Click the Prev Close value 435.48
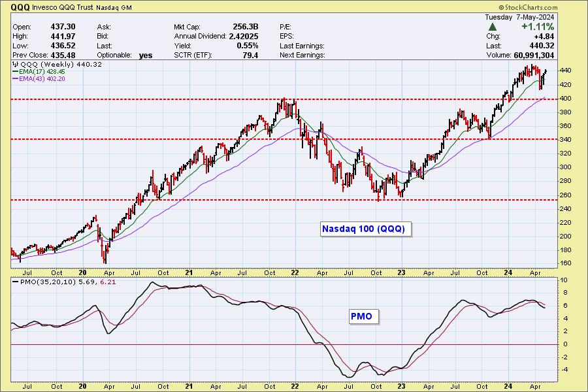Screen dimensions: 588x392 (63, 55)
